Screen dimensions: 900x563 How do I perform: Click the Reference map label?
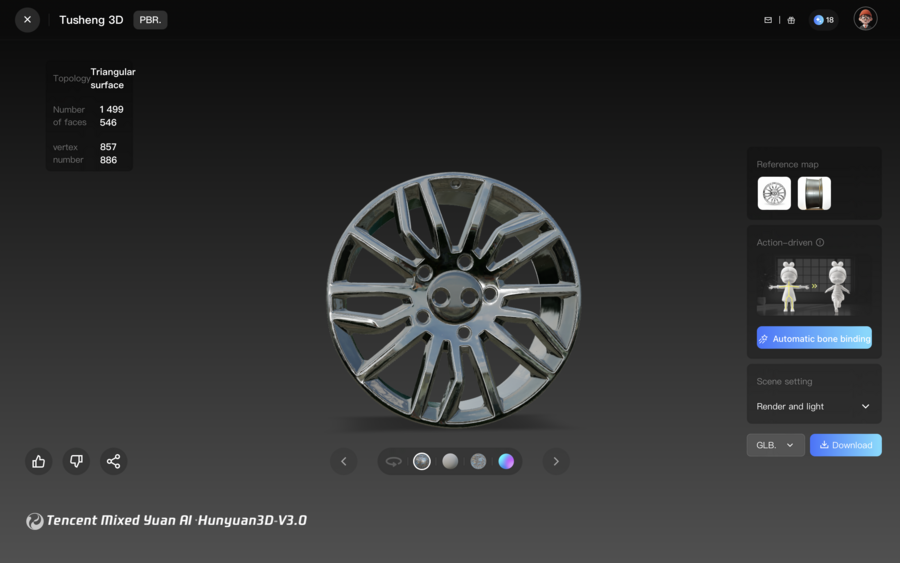(788, 164)
